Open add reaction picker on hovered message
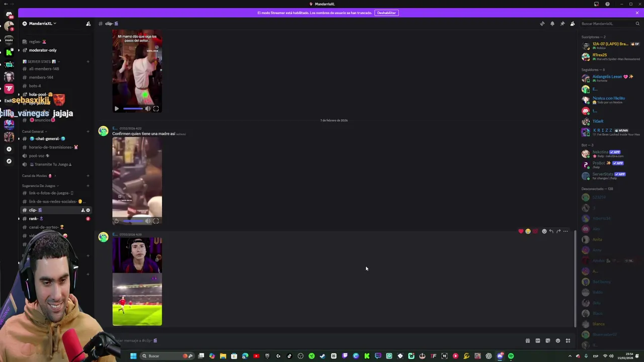644x362 pixels. [x=544, y=231]
